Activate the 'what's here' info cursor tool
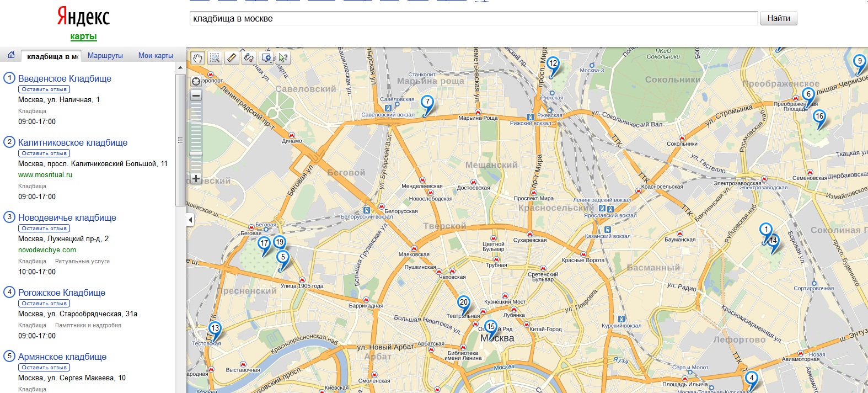This screenshot has height=393, width=868. click(283, 58)
